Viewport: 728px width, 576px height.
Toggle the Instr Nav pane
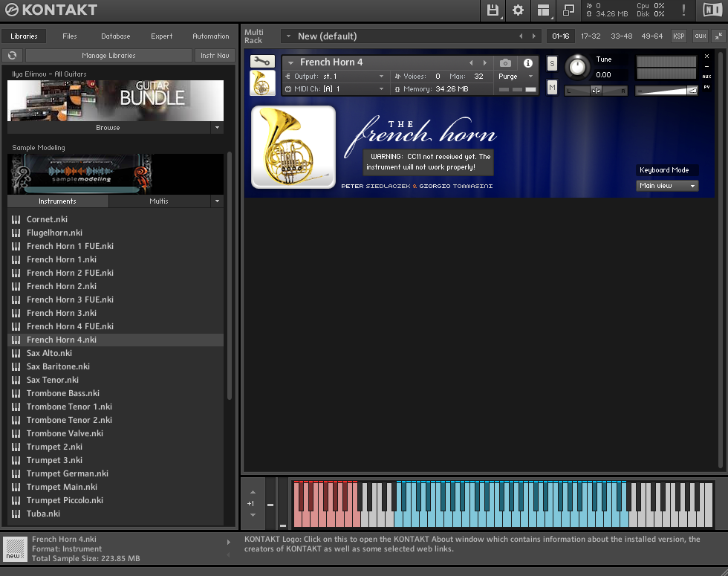click(x=215, y=55)
